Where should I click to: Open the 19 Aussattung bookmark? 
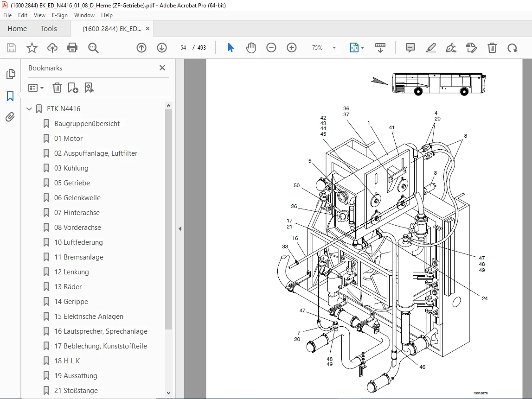pos(76,376)
